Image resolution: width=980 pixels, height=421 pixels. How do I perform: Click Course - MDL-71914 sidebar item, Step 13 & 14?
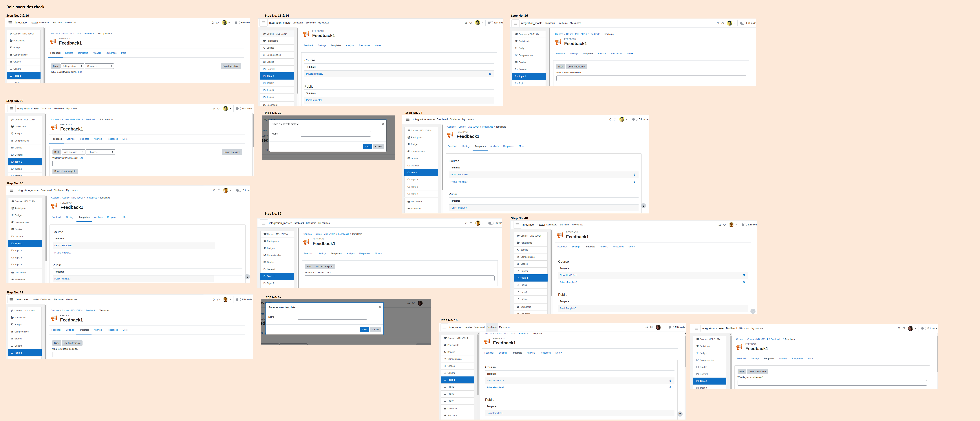(x=277, y=34)
